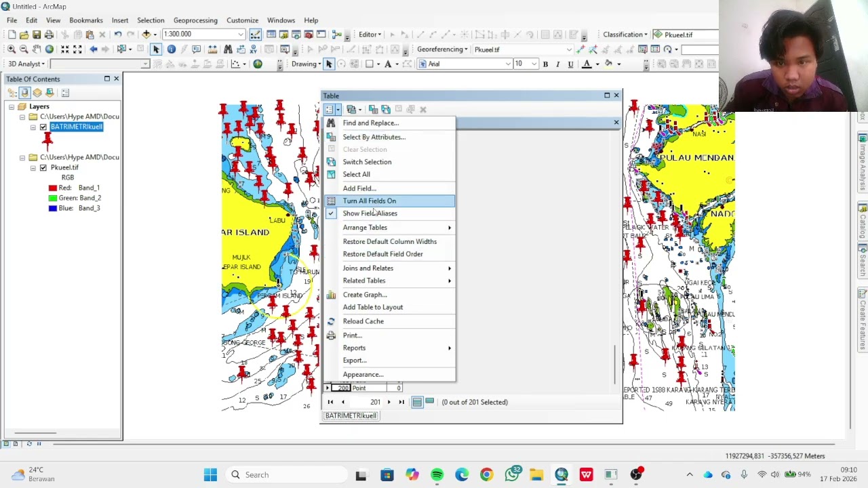Open Spotify from the Windows taskbar

point(437,474)
